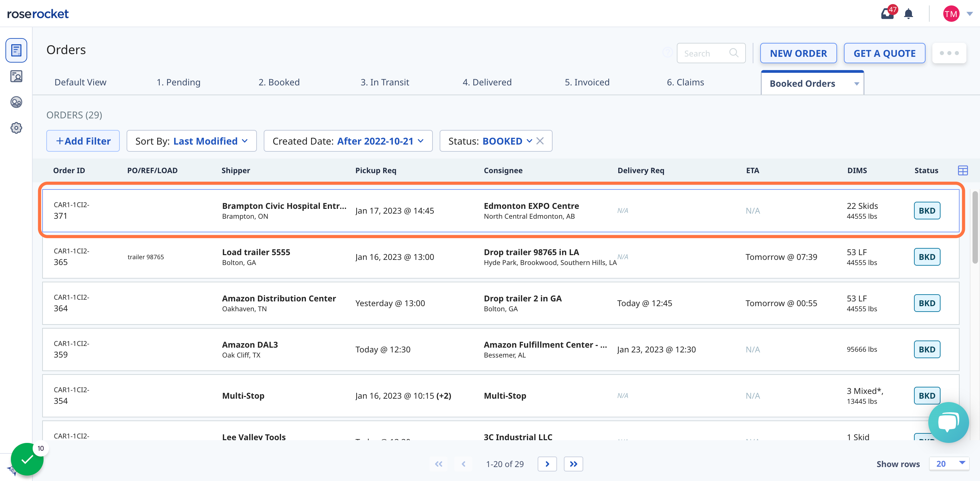The width and height of the screenshot is (980, 481).
Task: Click the magnifier icon in Search box
Action: 734,53
